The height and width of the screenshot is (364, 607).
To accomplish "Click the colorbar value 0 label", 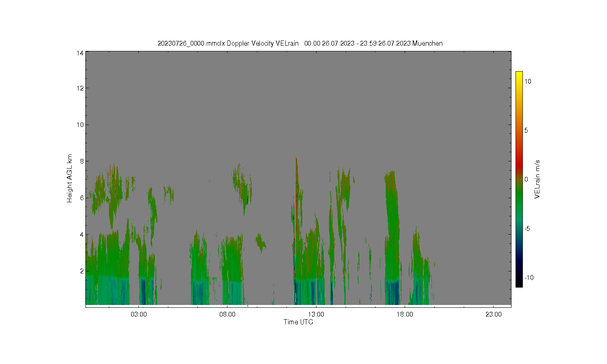I will pyautogui.click(x=526, y=180).
